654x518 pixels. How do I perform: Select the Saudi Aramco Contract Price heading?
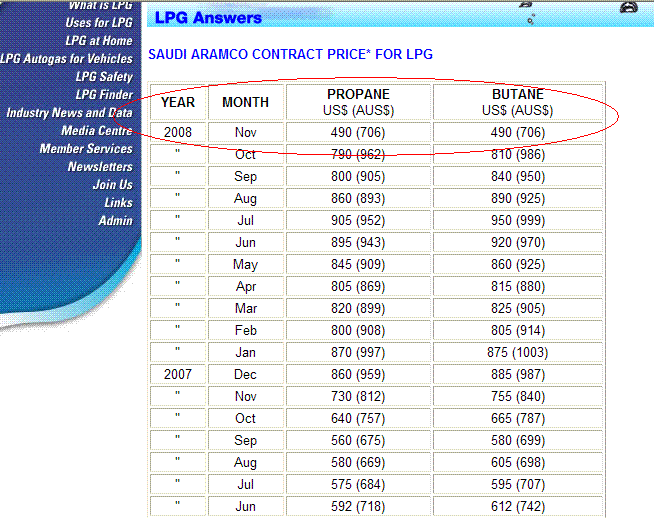click(290, 53)
